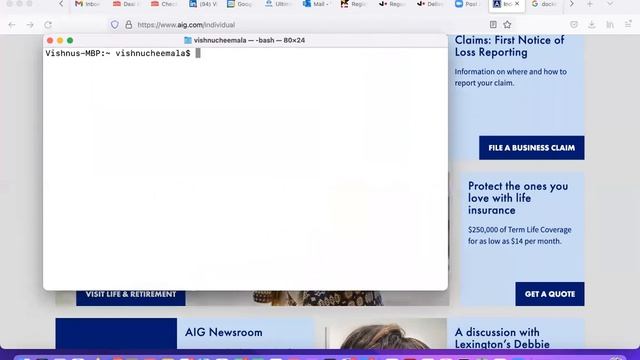Click the terminal yellow minimize button

coord(60,40)
